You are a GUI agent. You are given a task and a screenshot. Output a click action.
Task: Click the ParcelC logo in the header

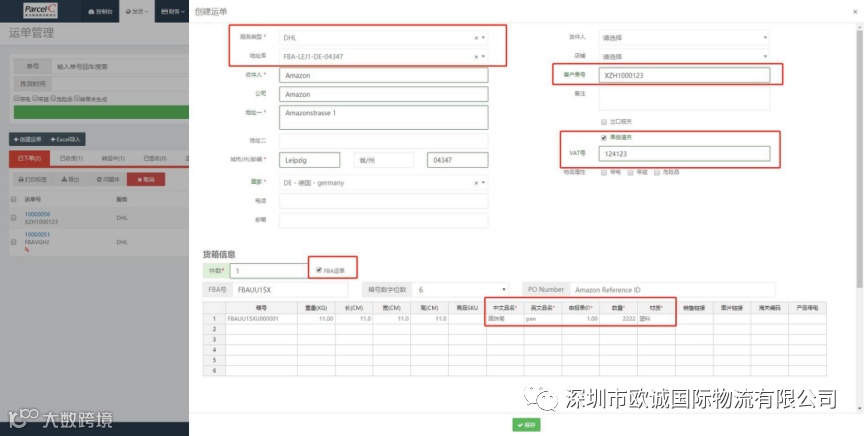40,10
